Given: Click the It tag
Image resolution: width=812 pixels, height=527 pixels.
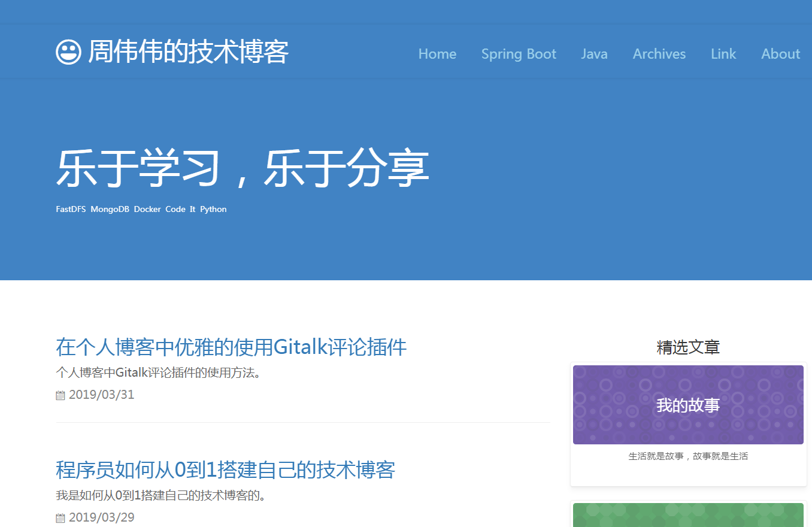Looking at the screenshot, I should 193,209.
